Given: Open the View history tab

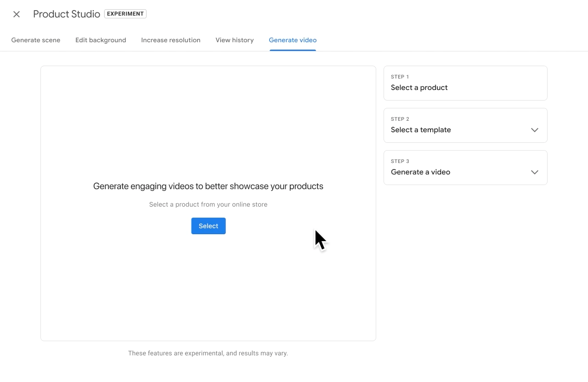Looking at the screenshot, I should 235,40.
